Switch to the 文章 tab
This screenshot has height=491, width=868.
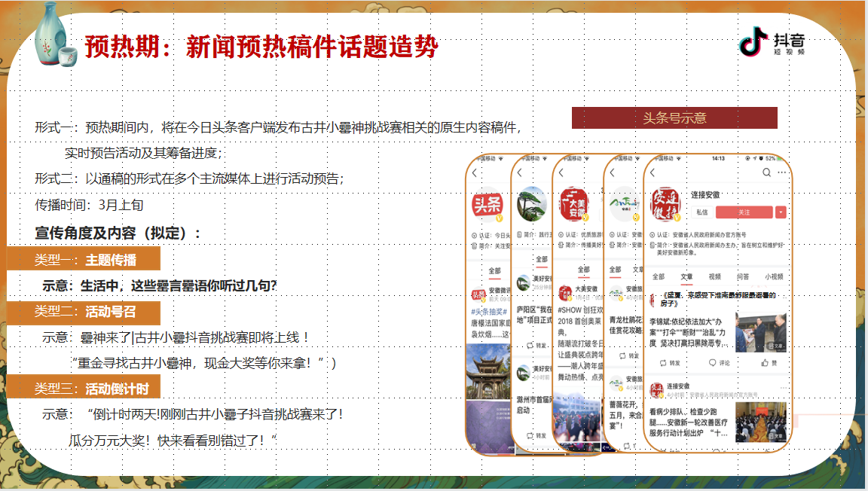tap(686, 277)
